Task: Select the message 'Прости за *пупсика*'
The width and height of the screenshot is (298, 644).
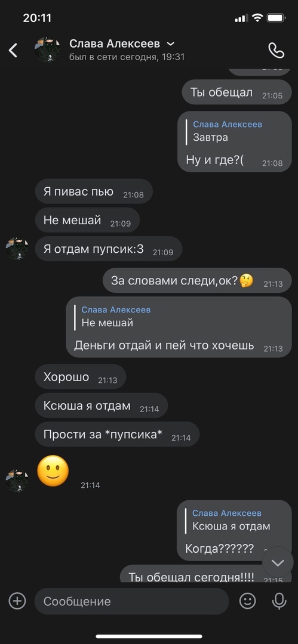Action: coord(117,434)
